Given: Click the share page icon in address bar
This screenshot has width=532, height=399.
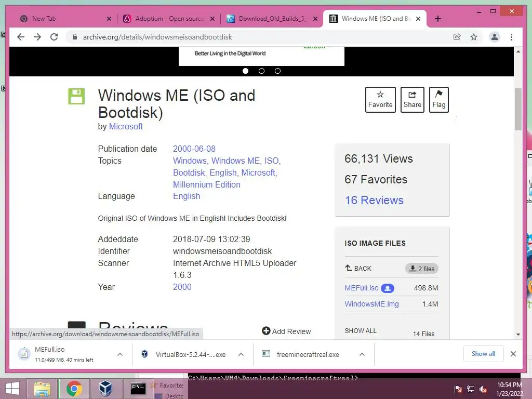Looking at the screenshot, I should [457, 37].
